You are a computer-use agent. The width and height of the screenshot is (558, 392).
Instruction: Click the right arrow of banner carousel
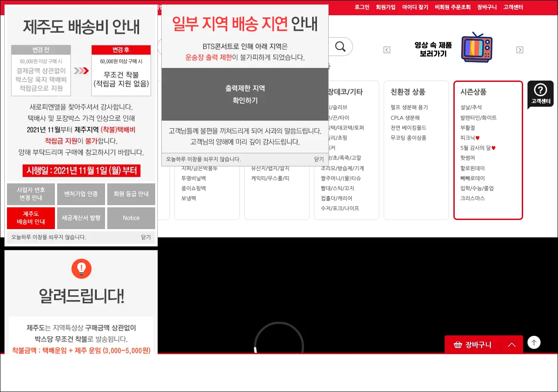[x=520, y=50]
